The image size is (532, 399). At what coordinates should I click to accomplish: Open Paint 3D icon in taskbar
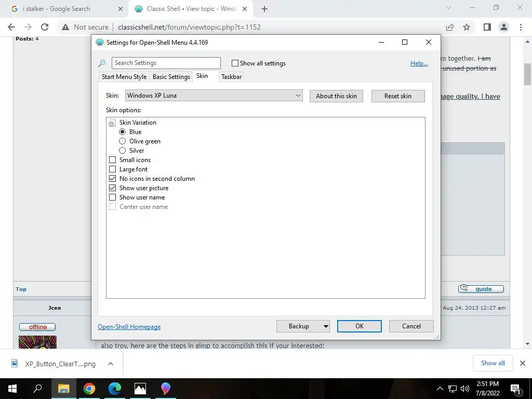click(x=166, y=389)
